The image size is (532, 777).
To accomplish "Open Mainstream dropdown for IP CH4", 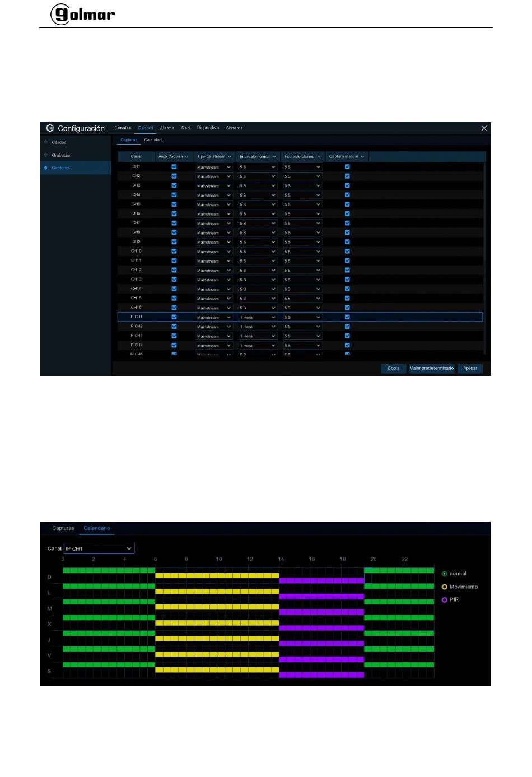I will point(214,346).
